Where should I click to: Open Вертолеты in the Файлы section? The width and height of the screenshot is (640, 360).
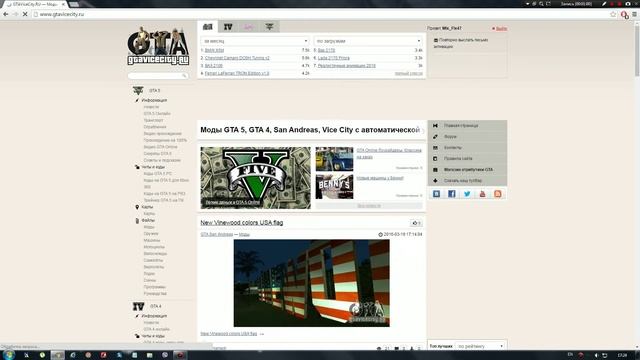153,267
